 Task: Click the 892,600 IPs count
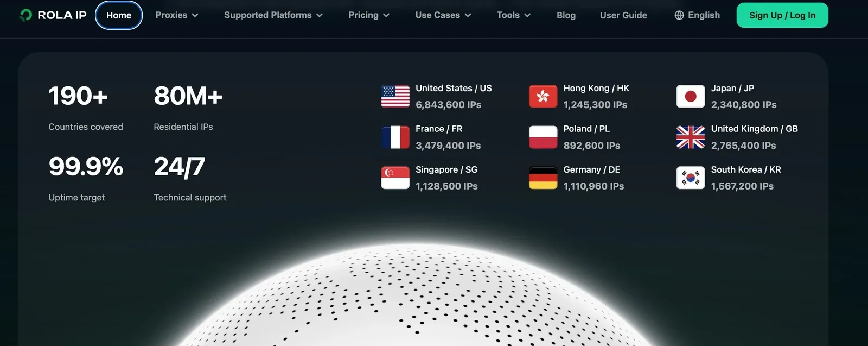592,146
